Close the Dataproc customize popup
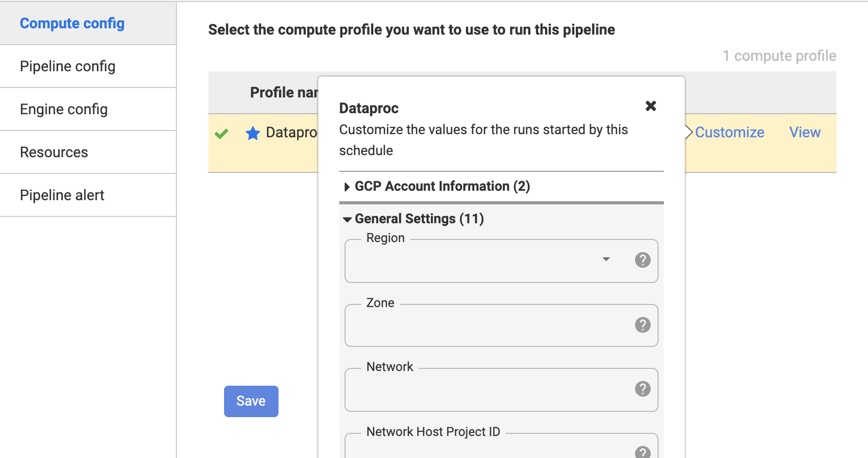Viewport: 868px width, 458px height. point(651,106)
